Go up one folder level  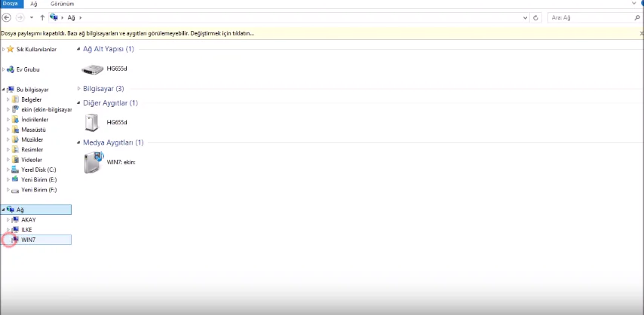pos(42,17)
